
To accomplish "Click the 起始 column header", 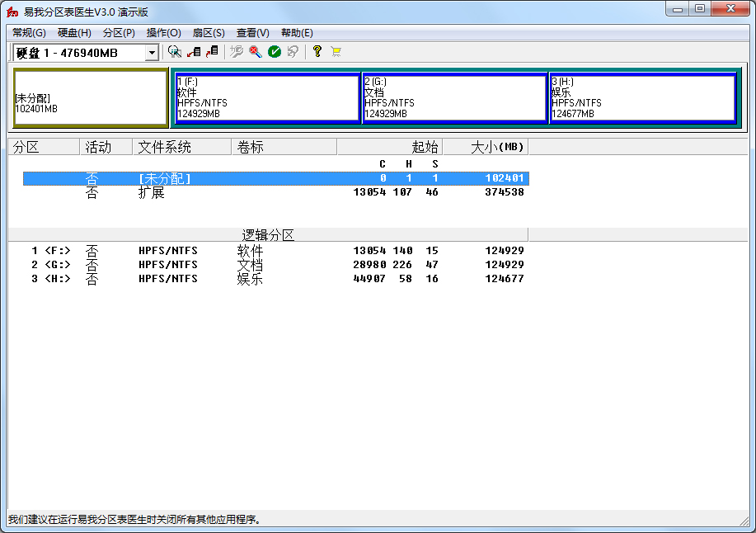I will 390,147.
